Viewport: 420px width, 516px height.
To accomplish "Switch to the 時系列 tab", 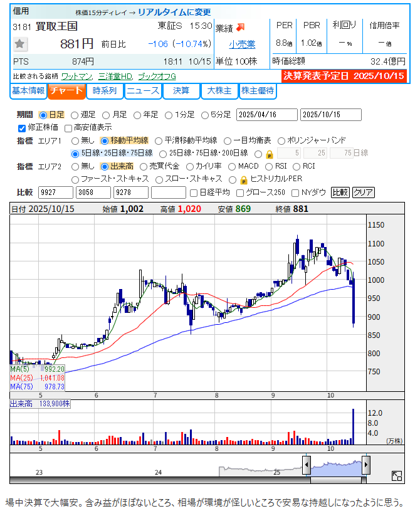I will [105, 91].
